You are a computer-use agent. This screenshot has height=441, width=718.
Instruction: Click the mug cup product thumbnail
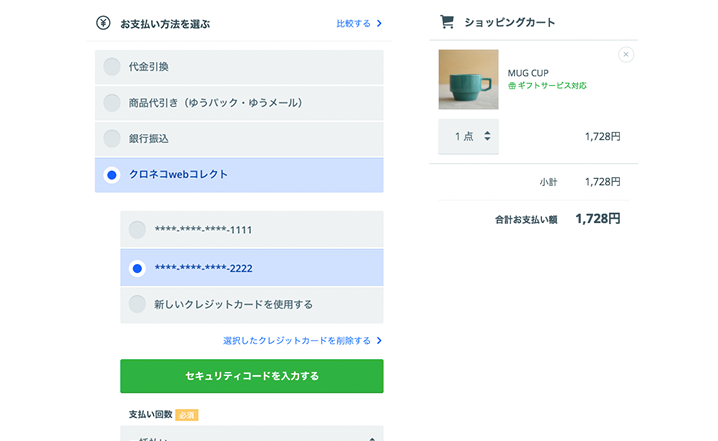[x=468, y=80]
